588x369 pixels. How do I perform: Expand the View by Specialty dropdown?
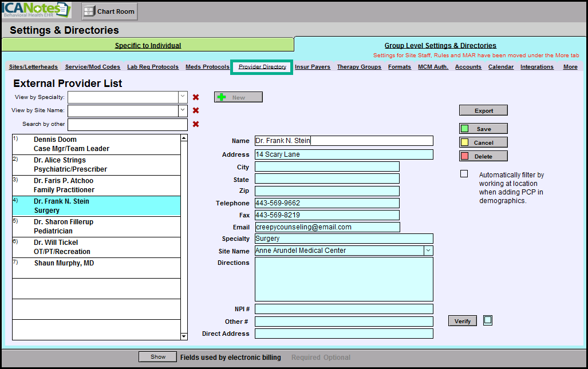pos(183,97)
